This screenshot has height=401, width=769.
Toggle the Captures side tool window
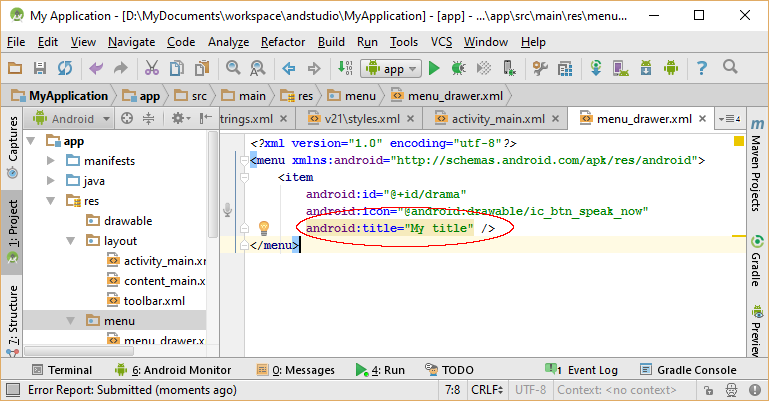pos(13,146)
